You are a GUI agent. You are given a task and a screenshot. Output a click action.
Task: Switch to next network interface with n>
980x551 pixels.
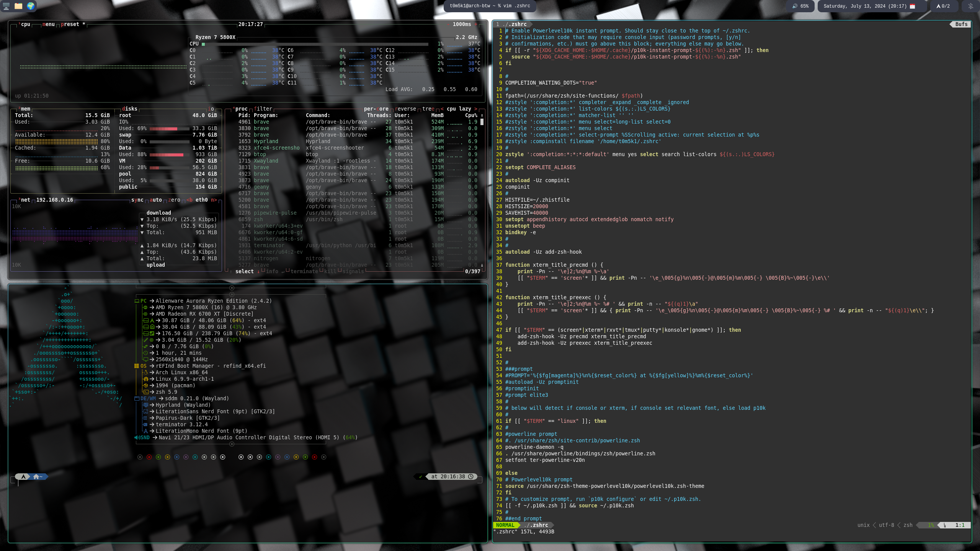click(214, 200)
